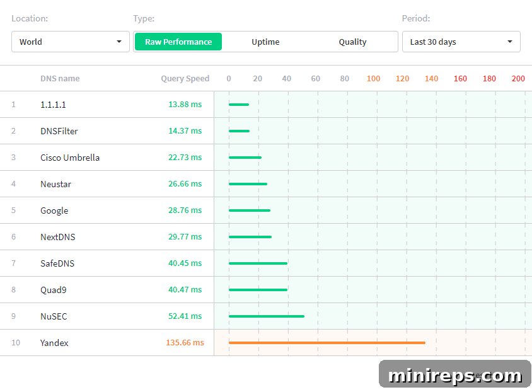This screenshot has width=532, height=392.
Task: Click the green Google performance bar
Action: (x=250, y=210)
